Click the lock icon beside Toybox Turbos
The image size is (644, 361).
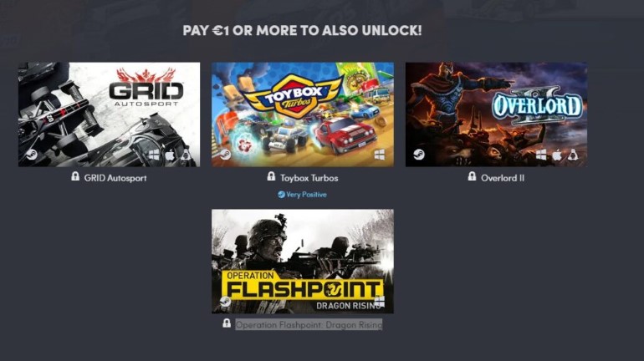271,176
